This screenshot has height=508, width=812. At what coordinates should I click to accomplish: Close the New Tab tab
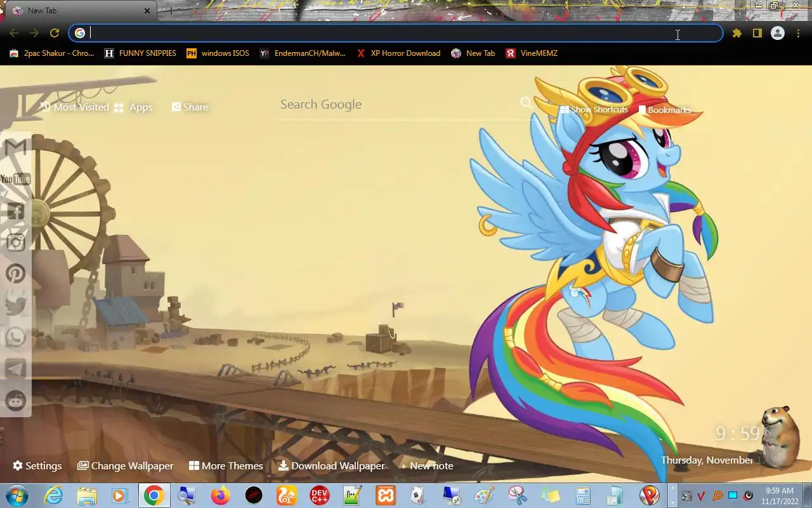tap(147, 11)
